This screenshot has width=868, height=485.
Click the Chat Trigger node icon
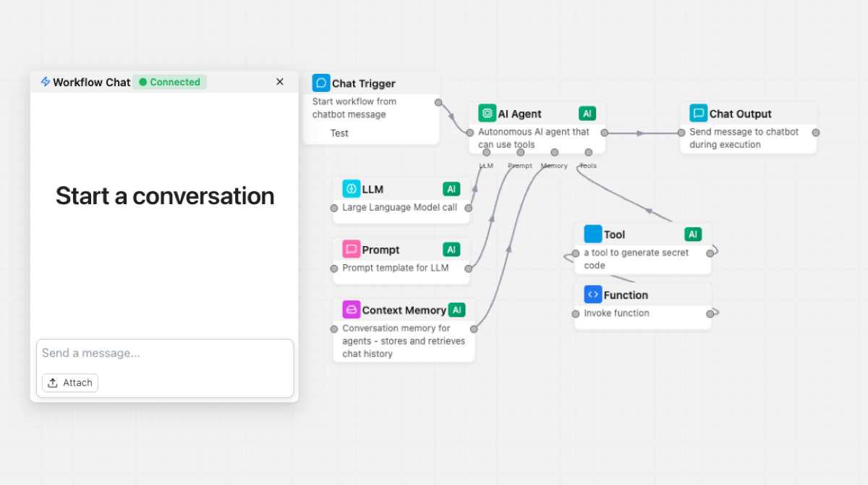pyautogui.click(x=320, y=83)
